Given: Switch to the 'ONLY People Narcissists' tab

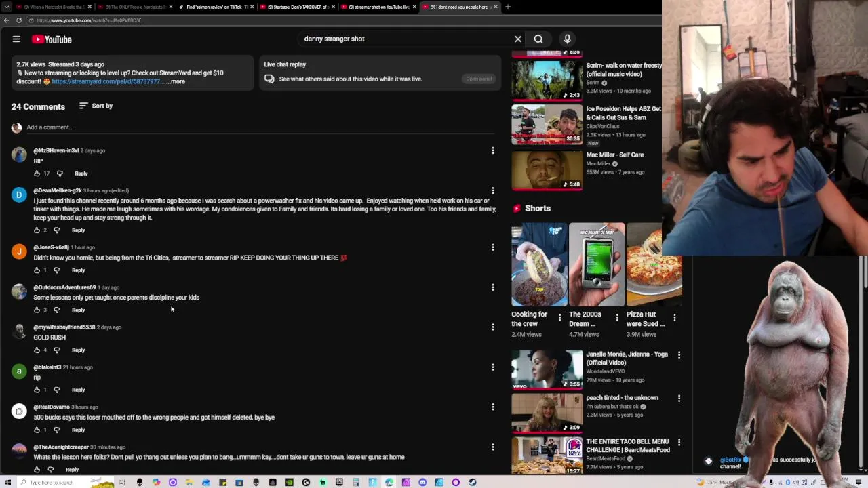Looking at the screenshot, I should 134,7.
